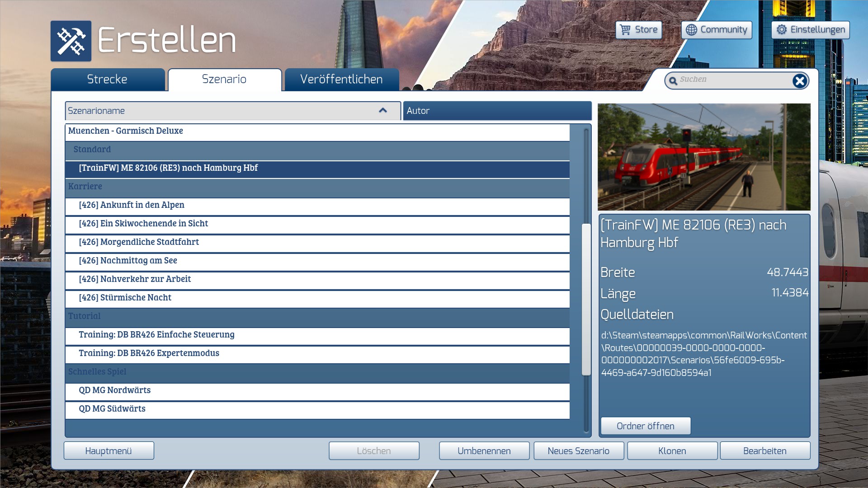Click the Einstellungen gear icon
The width and height of the screenshot is (868, 488).
click(x=782, y=30)
